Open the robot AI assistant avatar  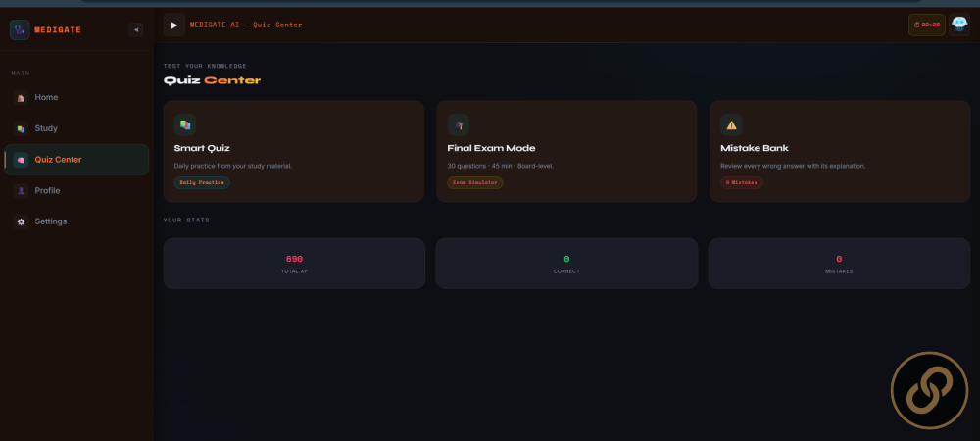tap(959, 24)
